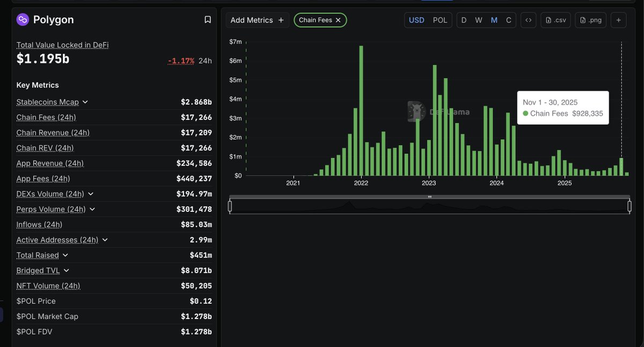Expand the Bridged TVL row
Image resolution: width=644 pixels, height=347 pixels.
click(67, 270)
